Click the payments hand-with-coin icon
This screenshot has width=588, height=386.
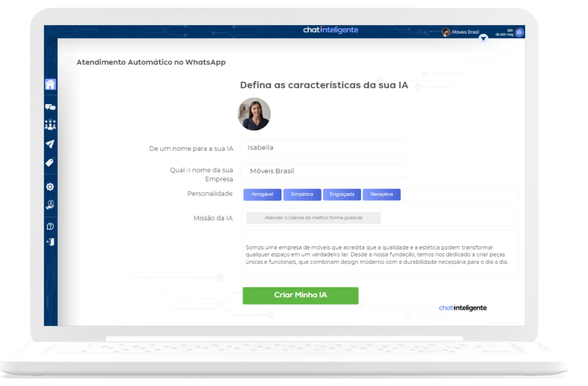pyautogui.click(x=51, y=205)
